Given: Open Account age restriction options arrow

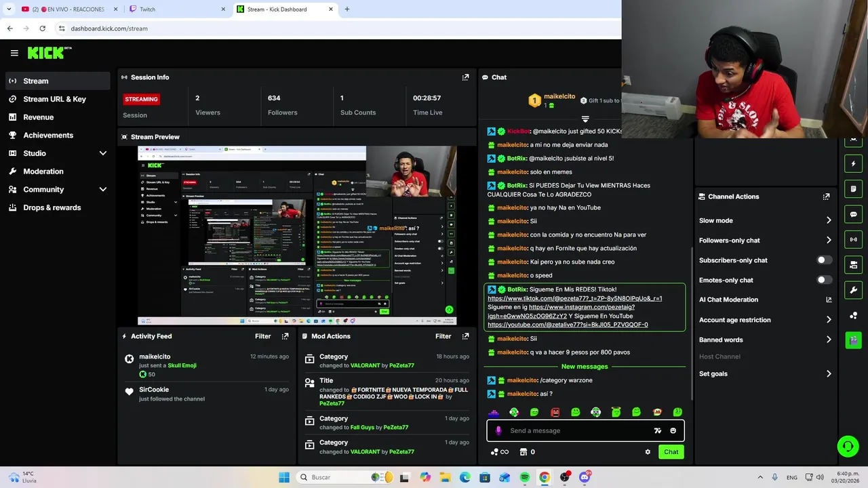Looking at the screenshot, I should [x=829, y=320].
